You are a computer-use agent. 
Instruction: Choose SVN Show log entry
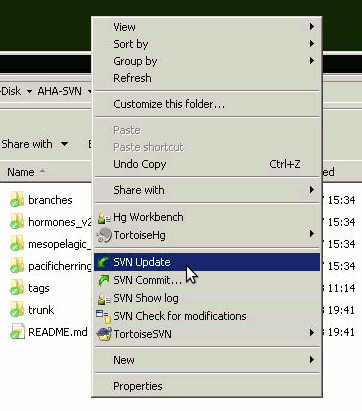pyautogui.click(x=207, y=298)
